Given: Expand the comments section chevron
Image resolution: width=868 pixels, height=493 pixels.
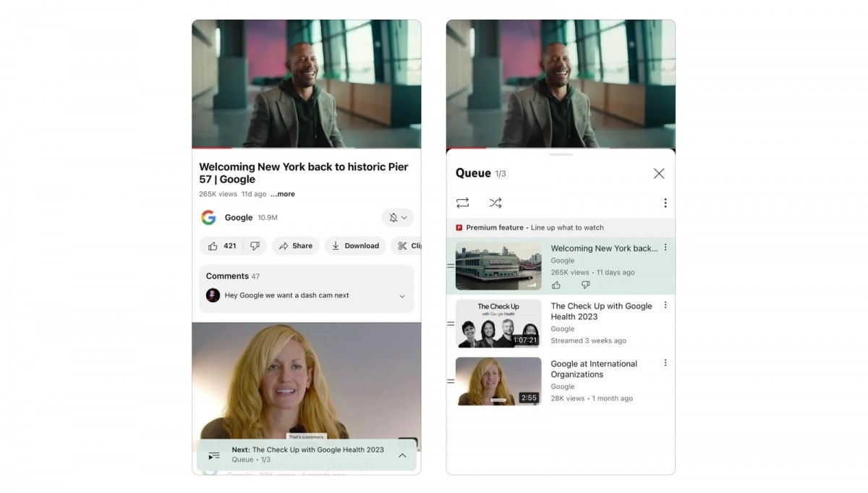Looking at the screenshot, I should (x=402, y=296).
